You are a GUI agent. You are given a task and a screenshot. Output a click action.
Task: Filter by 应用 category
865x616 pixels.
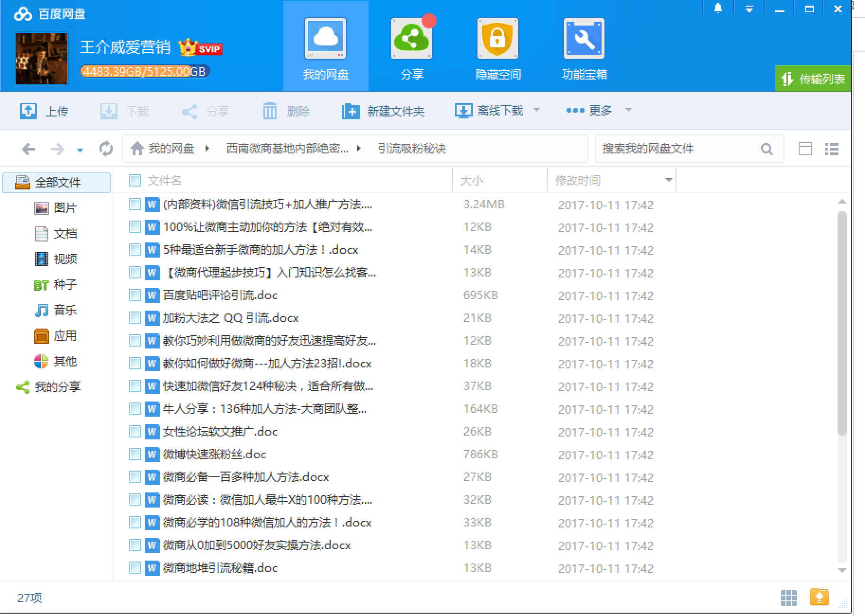(55, 336)
